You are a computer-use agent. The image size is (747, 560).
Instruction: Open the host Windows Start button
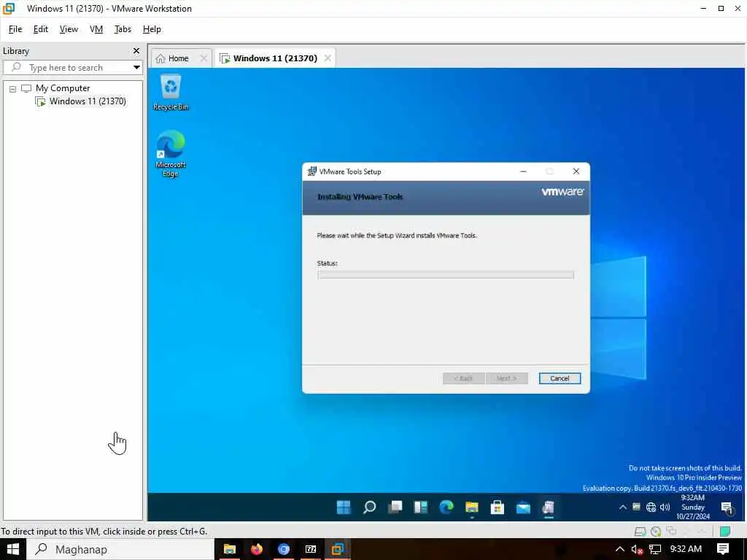13,550
